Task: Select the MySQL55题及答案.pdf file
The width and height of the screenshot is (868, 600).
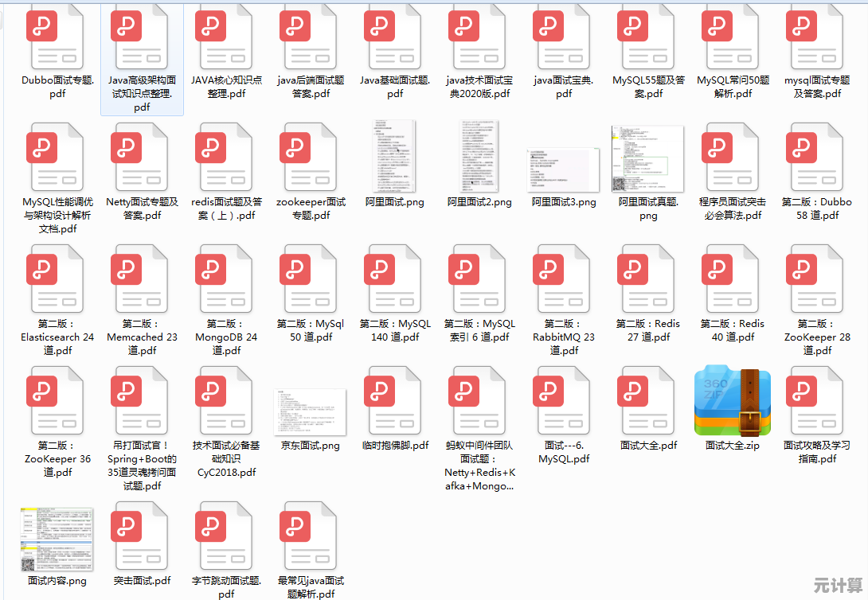Action: point(648,37)
